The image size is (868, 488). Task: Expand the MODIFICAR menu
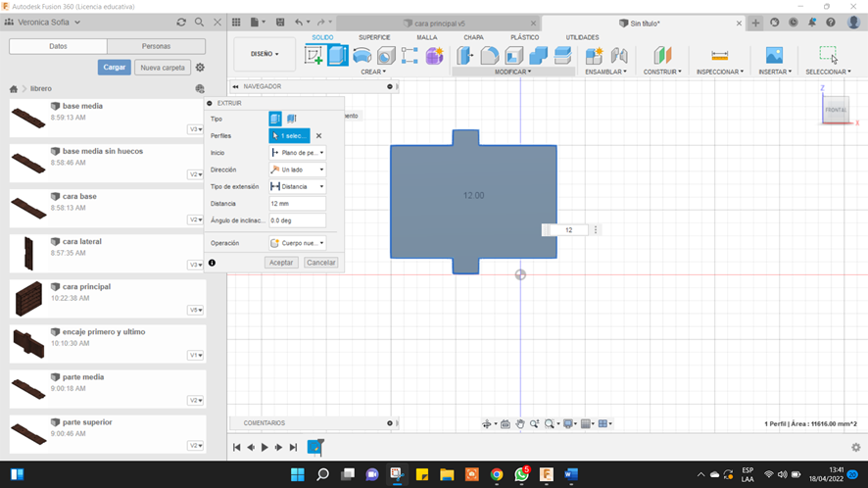[x=512, y=72]
